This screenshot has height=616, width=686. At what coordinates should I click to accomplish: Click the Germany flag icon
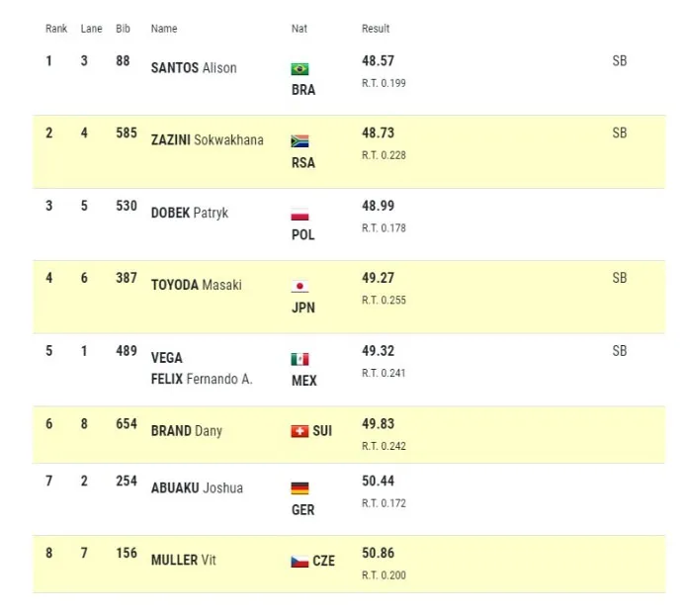(300, 488)
